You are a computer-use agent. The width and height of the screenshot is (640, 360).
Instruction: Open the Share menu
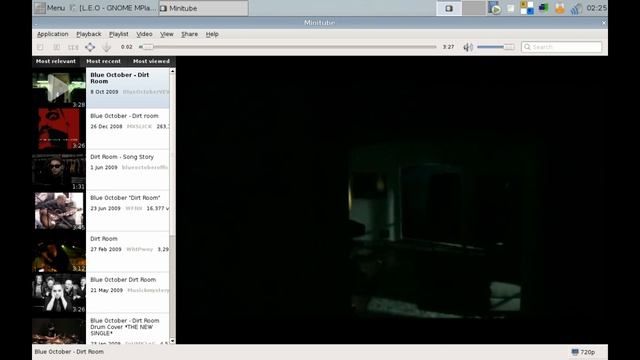coord(189,34)
